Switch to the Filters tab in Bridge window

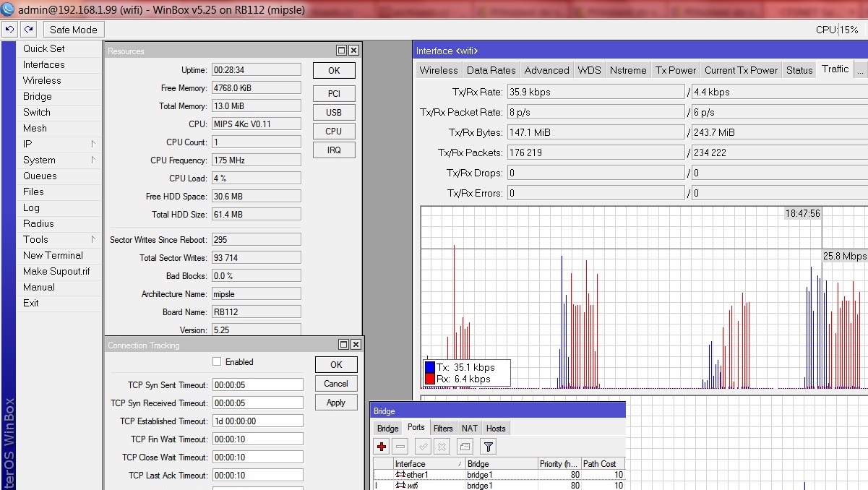pos(443,429)
